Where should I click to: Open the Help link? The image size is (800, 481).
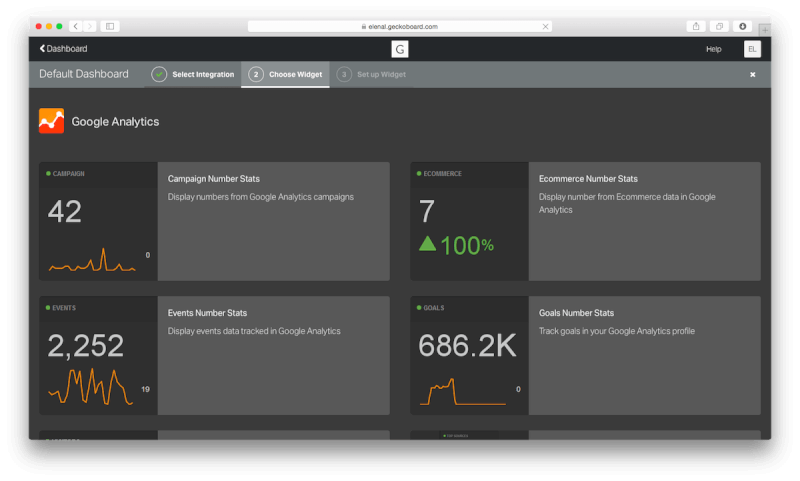coord(713,49)
